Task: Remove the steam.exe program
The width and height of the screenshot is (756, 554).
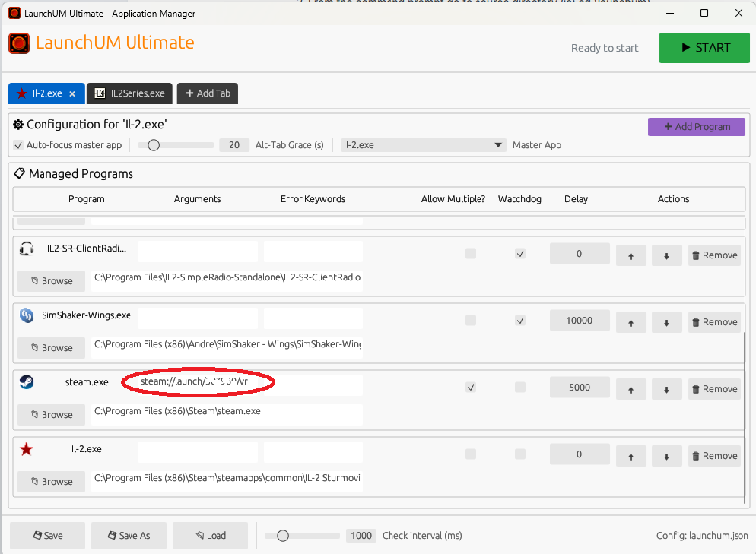Action: click(714, 389)
